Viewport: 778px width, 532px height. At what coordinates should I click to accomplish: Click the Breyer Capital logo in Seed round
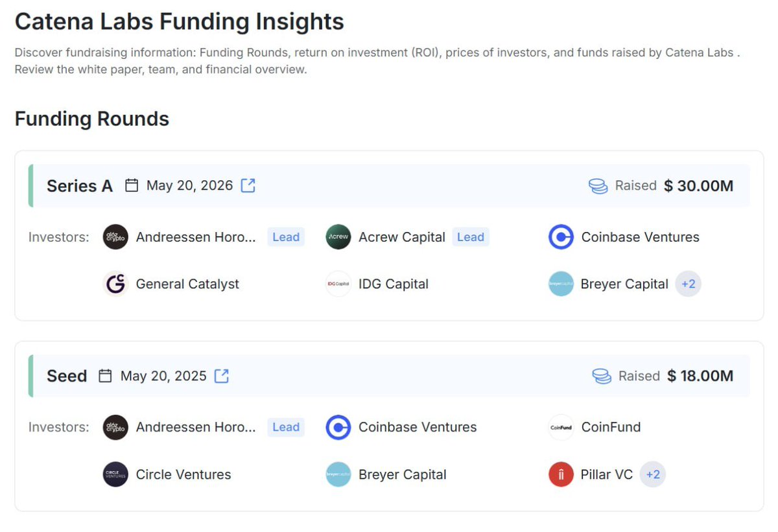[x=338, y=474]
